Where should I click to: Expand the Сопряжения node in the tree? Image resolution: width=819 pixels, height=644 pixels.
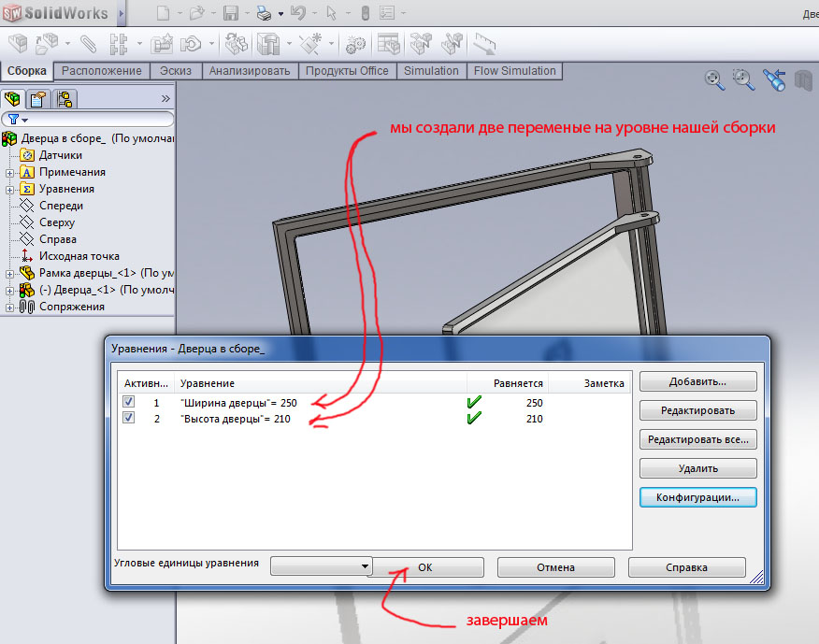[9, 307]
